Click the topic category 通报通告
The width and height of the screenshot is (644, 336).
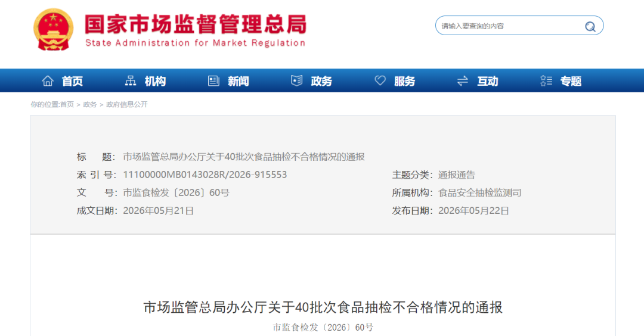(457, 175)
